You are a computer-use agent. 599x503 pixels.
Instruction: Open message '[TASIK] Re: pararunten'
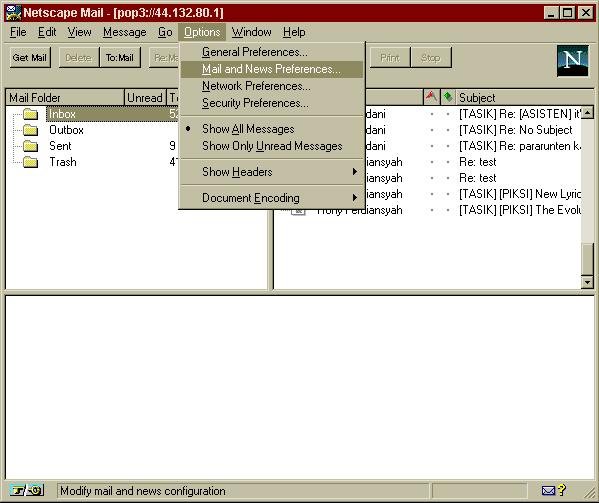(520, 146)
